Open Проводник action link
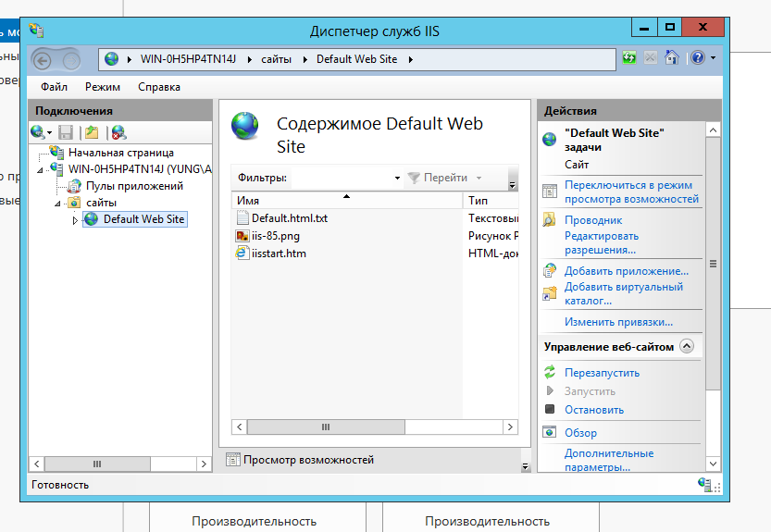771x532 pixels. coord(593,220)
